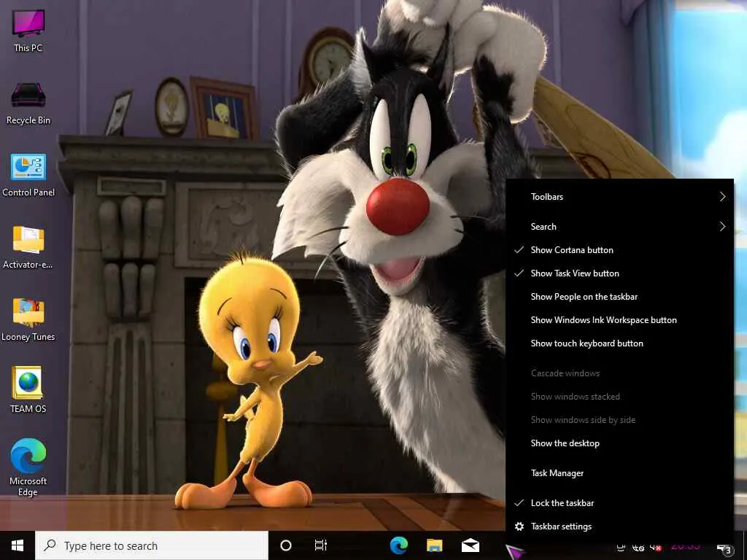Expand the Toolbars submenu
The image size is (747, 560).
(619, 197)
